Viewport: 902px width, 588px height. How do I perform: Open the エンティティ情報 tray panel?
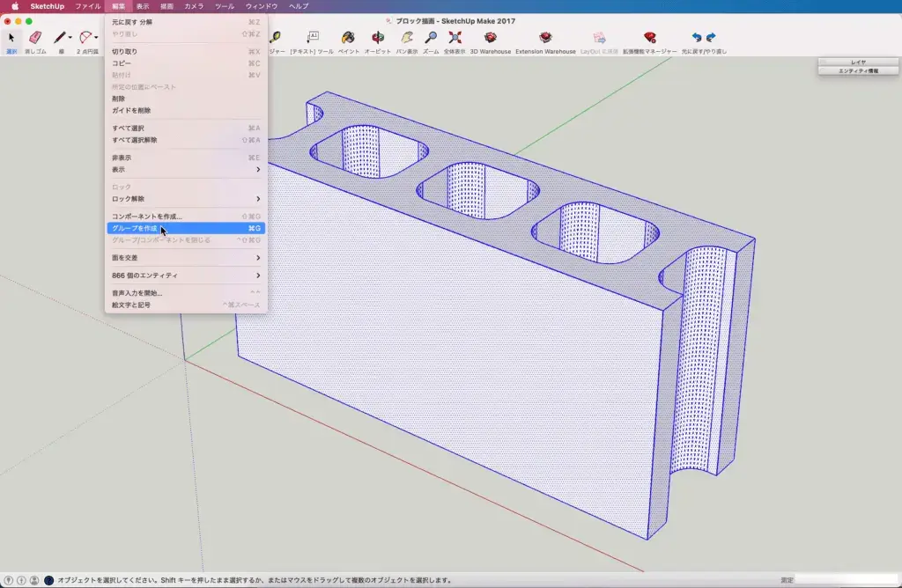click(858, 70)
